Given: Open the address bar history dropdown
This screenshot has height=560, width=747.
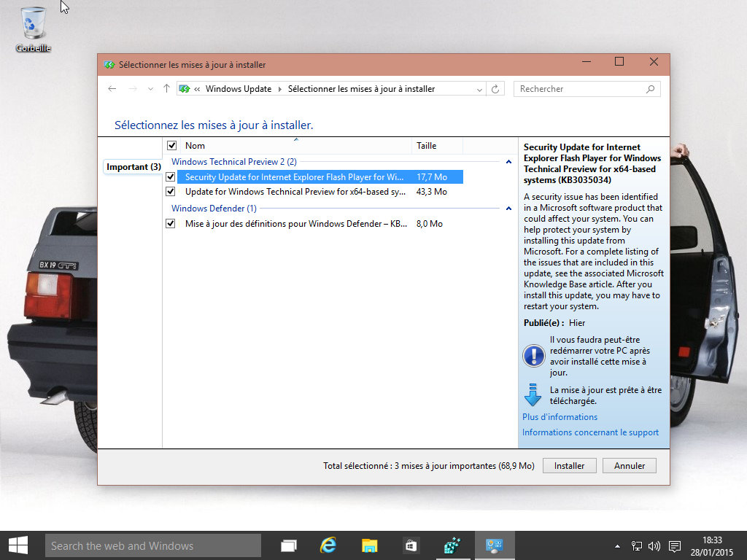Looking at the screenshot, I should (479, 89).
